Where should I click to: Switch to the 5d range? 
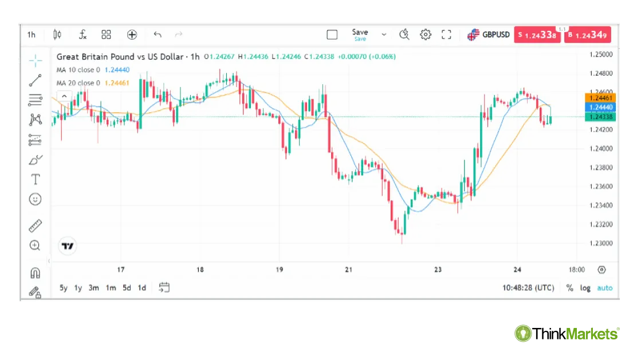coord(126,288)
